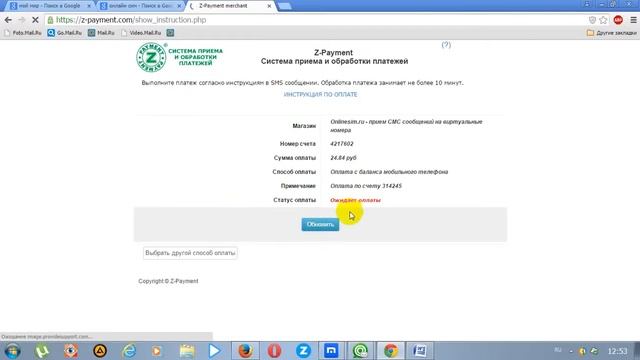Viewport: 640px width, 360px height.
Task: Open the red ABP extension icon
Action: [618, 20]
